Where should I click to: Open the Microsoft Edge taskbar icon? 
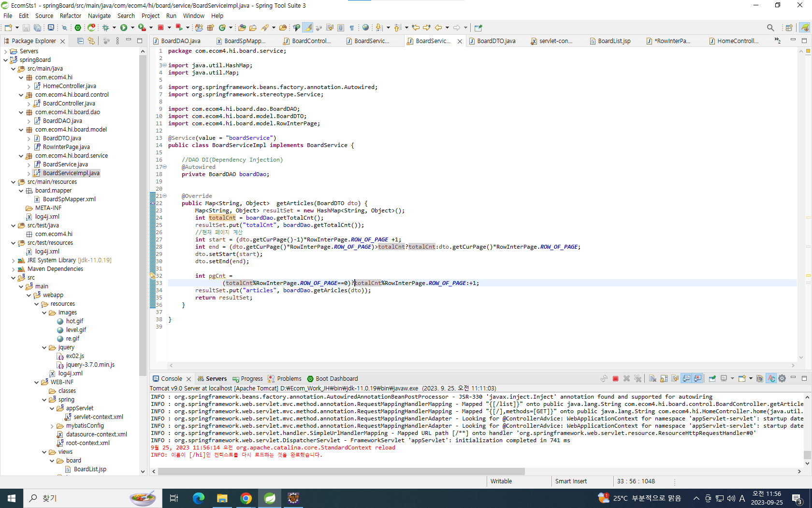pos(198,498)
